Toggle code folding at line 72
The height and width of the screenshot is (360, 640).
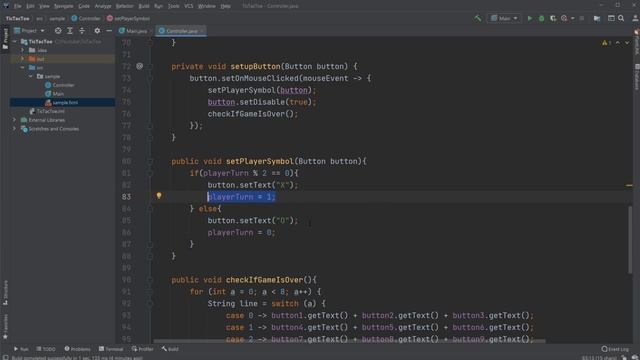pyautogui.click(x=150, y=66)
